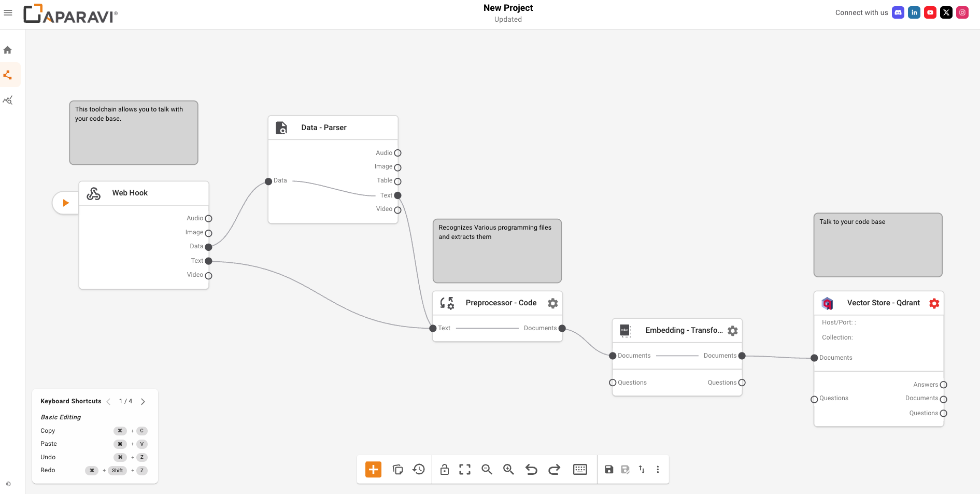Go to next keyboard shortcuts page
The width and height of the screenshot is (980, 494).
point(143,402)
